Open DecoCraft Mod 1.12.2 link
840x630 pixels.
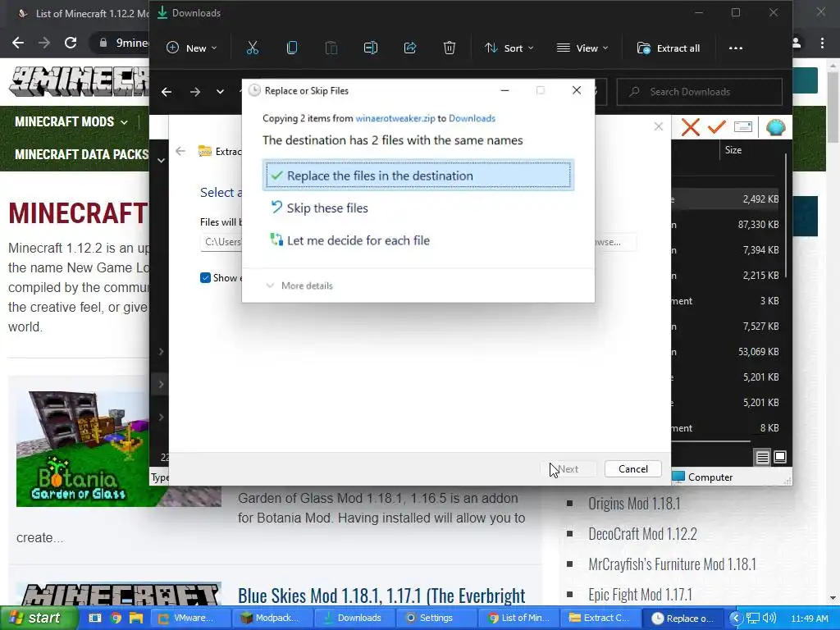click(642, 533)
